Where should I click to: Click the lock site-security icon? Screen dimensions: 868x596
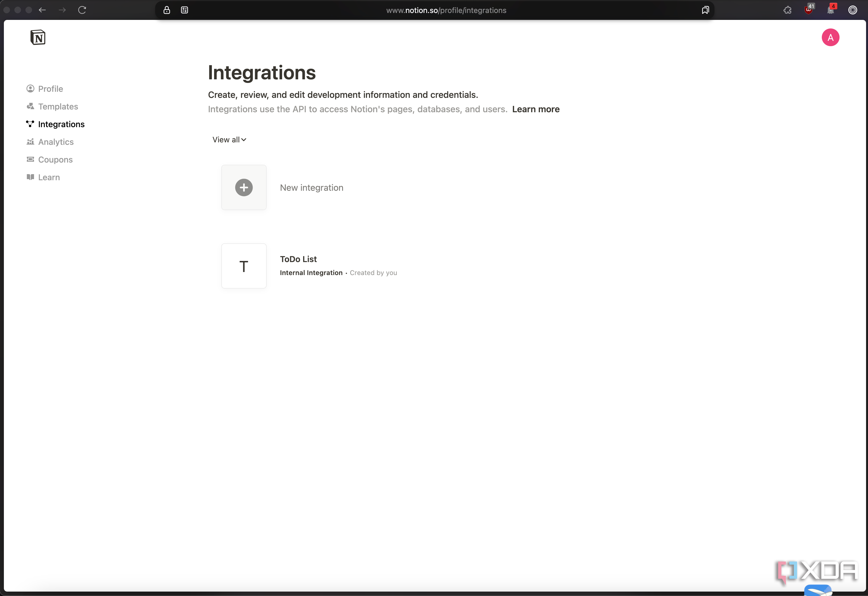[167, 10]
